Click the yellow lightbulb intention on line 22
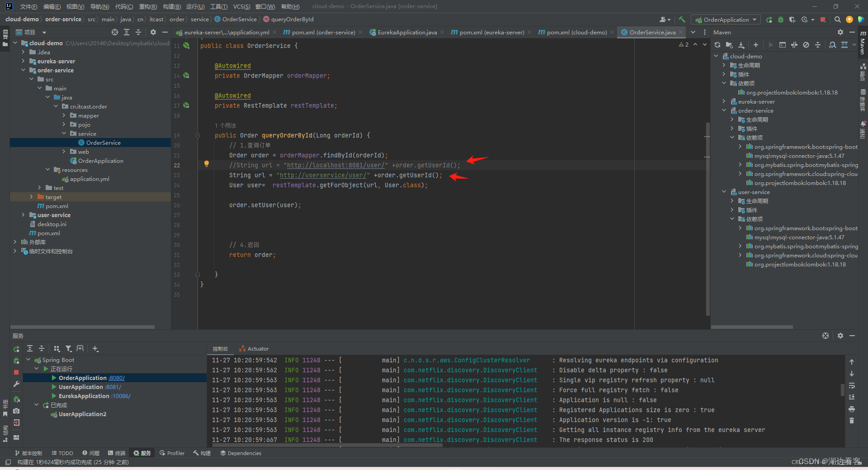 [207, 164]
